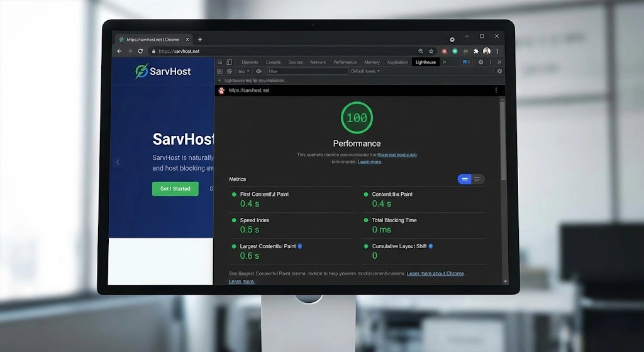Open the Chrome profile avatar
Screen dimensions: 644x352
click(x=487, y=52)
